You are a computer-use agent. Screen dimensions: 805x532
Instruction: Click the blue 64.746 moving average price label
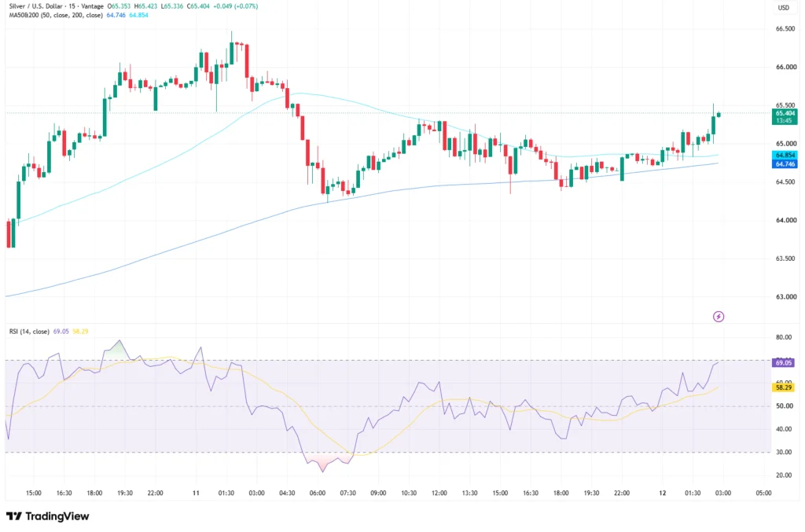click(x=785, y=164)
